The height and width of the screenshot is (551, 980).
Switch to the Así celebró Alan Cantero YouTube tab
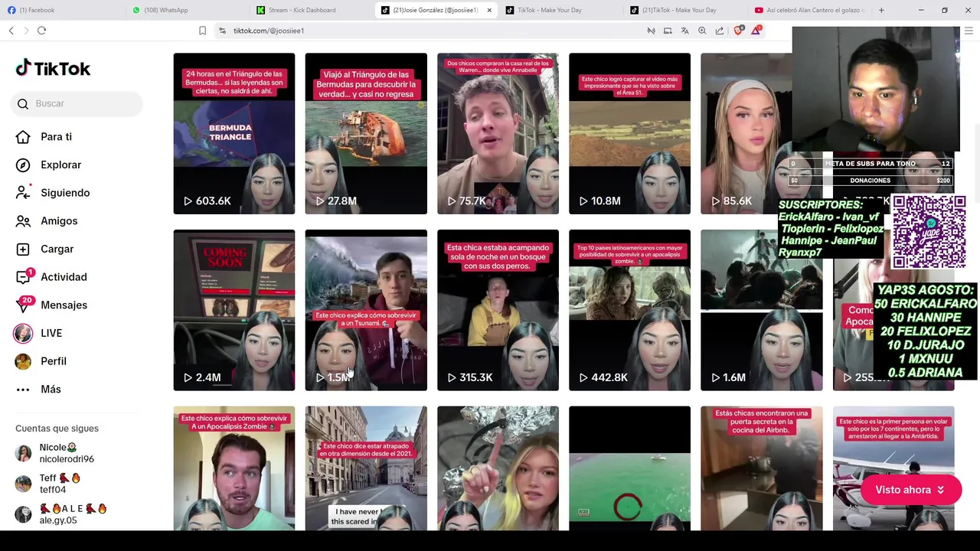point(810,10)
